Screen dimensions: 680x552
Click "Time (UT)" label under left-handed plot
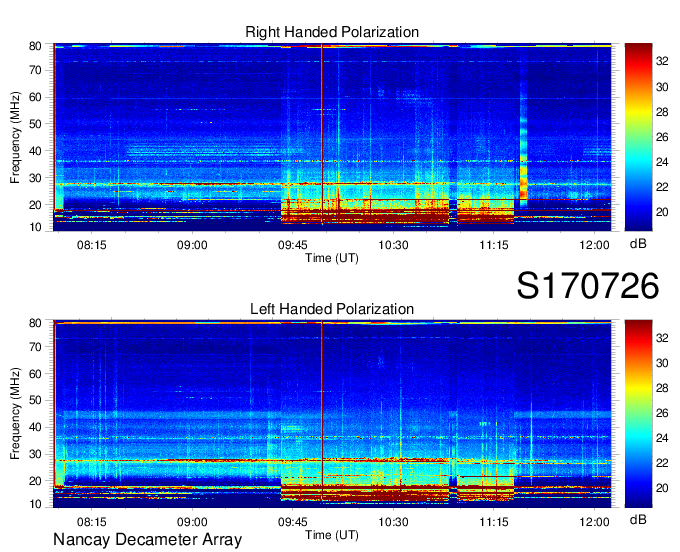click(332, 535)
